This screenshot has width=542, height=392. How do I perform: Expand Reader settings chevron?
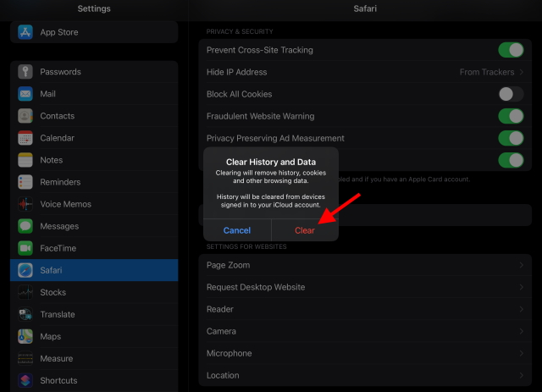pos(522,309)
